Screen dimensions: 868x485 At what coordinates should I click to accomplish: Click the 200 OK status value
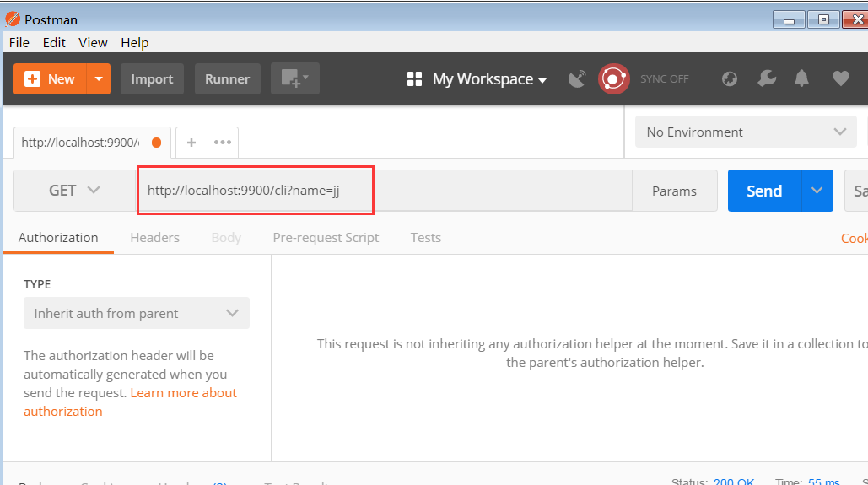734,481
